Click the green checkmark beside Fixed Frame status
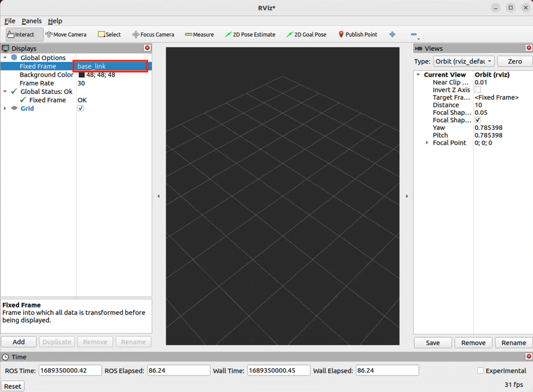Screen dimensions: 533x392 tap(23, 100)
